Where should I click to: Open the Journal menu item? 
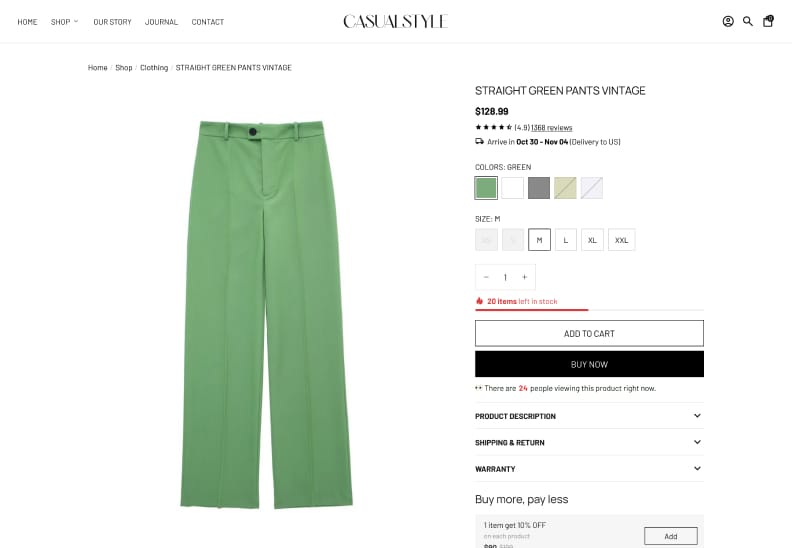point(161,22)
